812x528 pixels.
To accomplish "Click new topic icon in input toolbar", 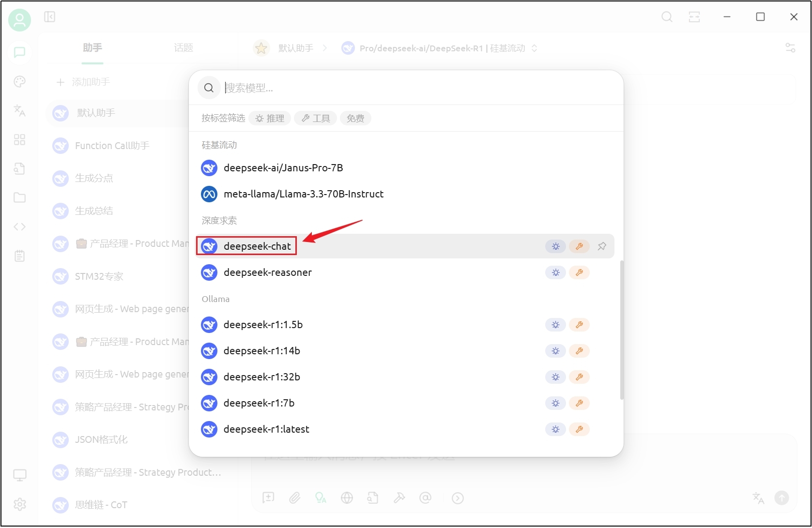I will [x=268, y=498].
